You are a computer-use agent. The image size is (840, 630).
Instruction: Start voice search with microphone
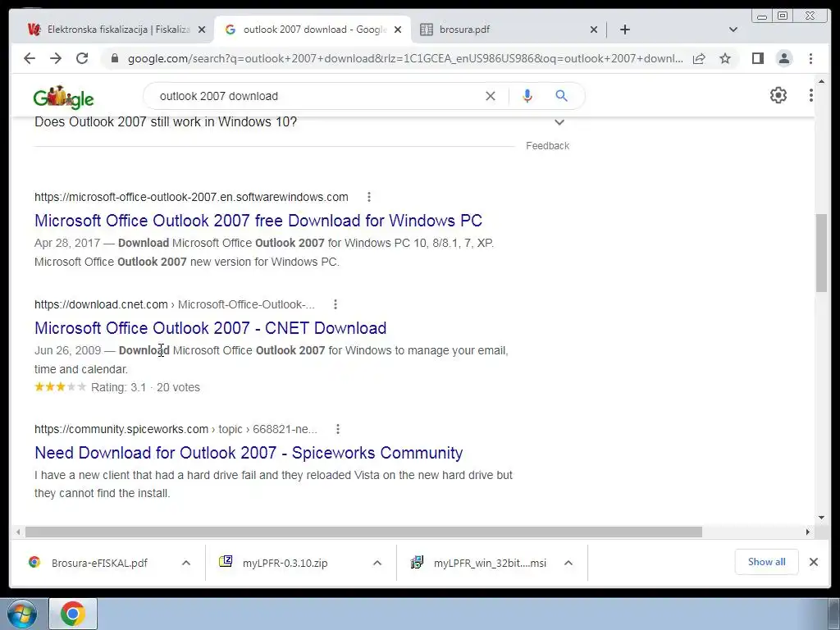coord(527,96)
